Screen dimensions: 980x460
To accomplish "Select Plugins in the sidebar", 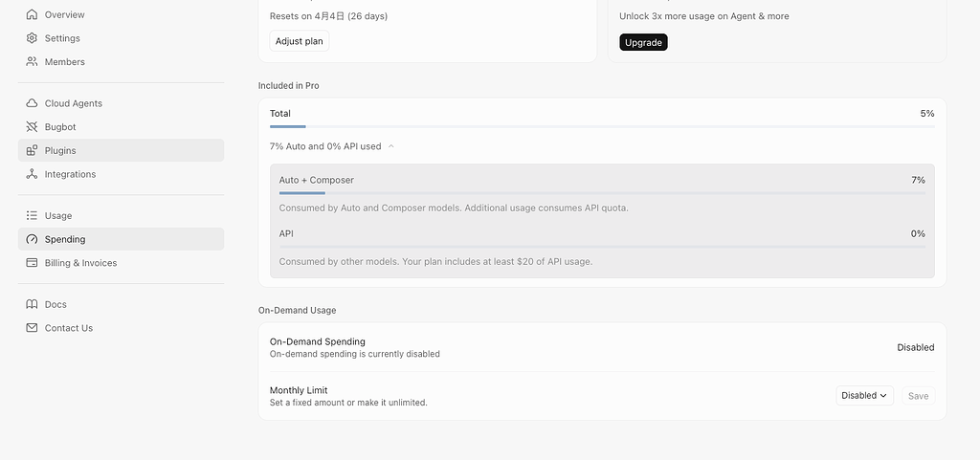I will tap(121, 150).
